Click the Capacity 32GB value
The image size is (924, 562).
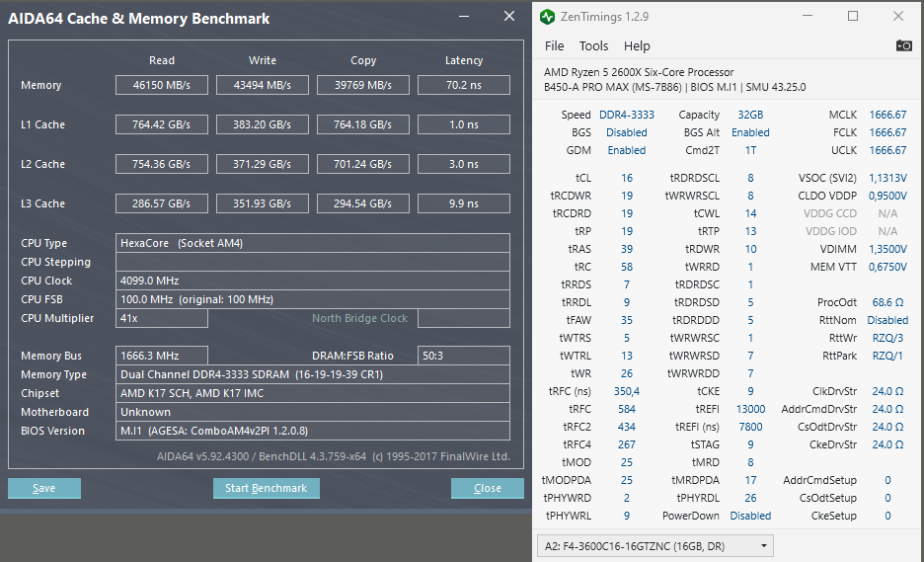click(x=750, y=115)
